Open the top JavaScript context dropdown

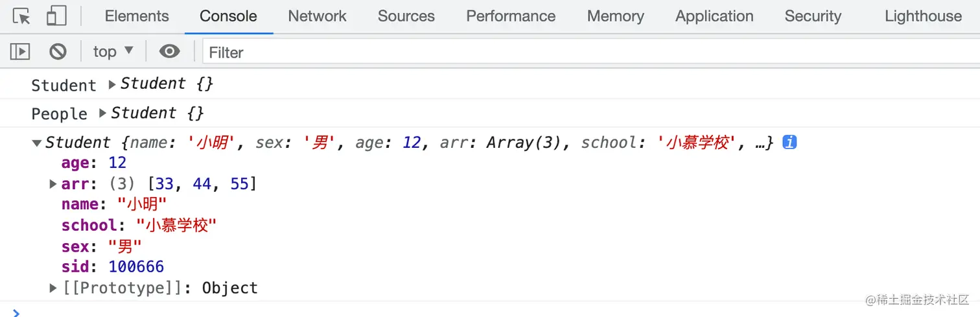coord(113,51)
